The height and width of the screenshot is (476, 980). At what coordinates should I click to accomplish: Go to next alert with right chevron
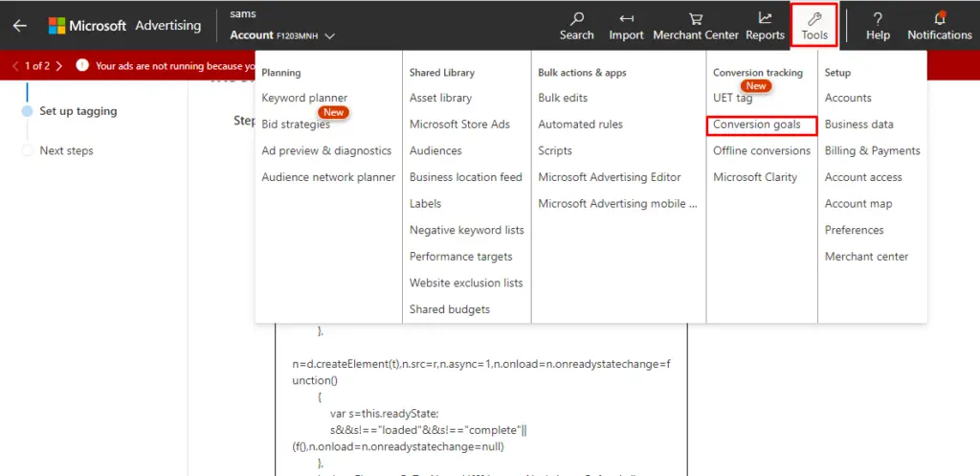point(58,66)
